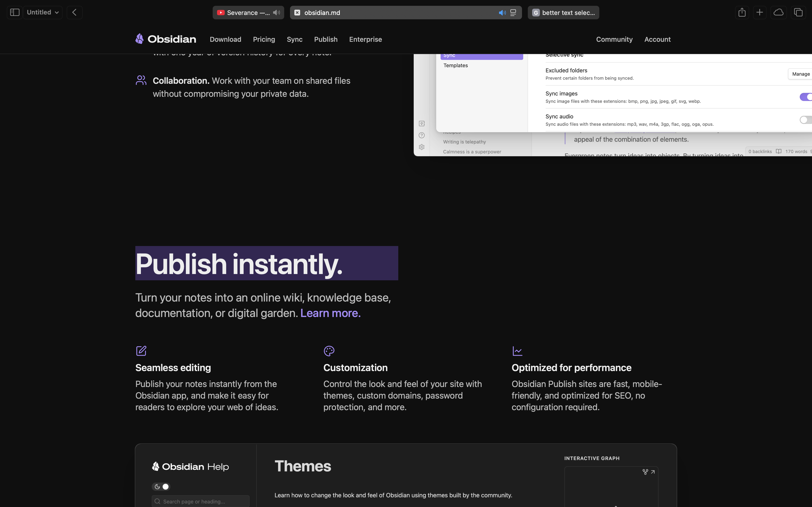Show the tab overview icon
812x507 pixels.
(x=798, y=12)
